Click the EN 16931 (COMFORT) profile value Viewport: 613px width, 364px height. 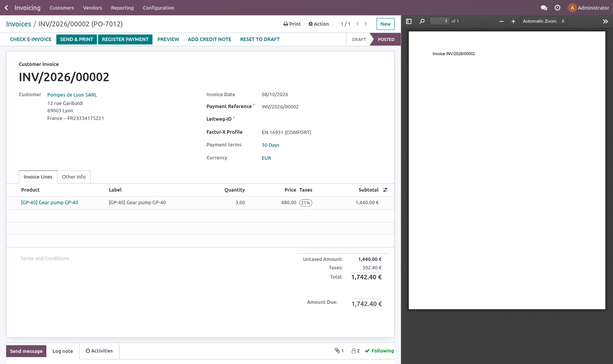point(286,133)
